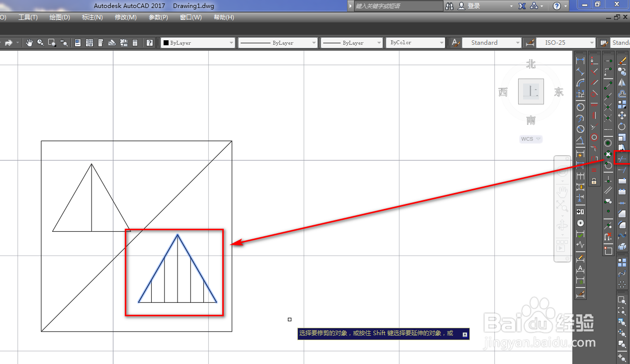The height and width of the screenshot is (364, 630).
Task: Open the ByLayer lineweight dropdown
Action: tap(352, 43)
